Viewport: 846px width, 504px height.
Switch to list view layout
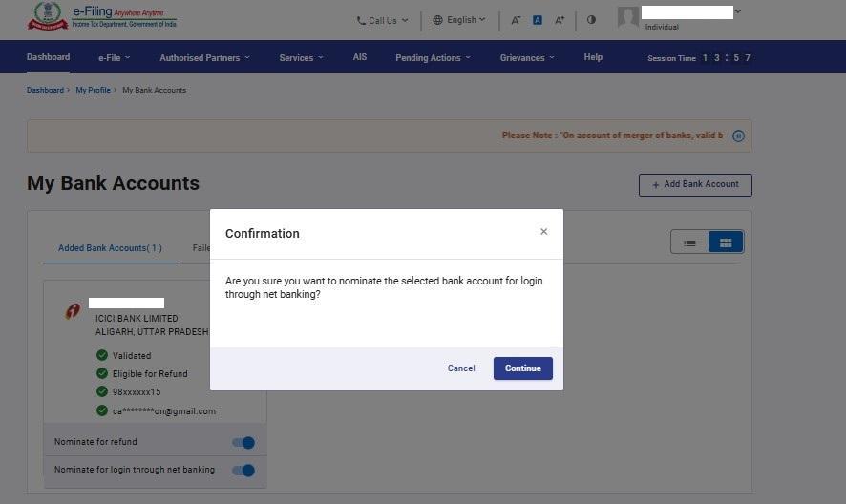pyautogui.click(x=689, y=242)
